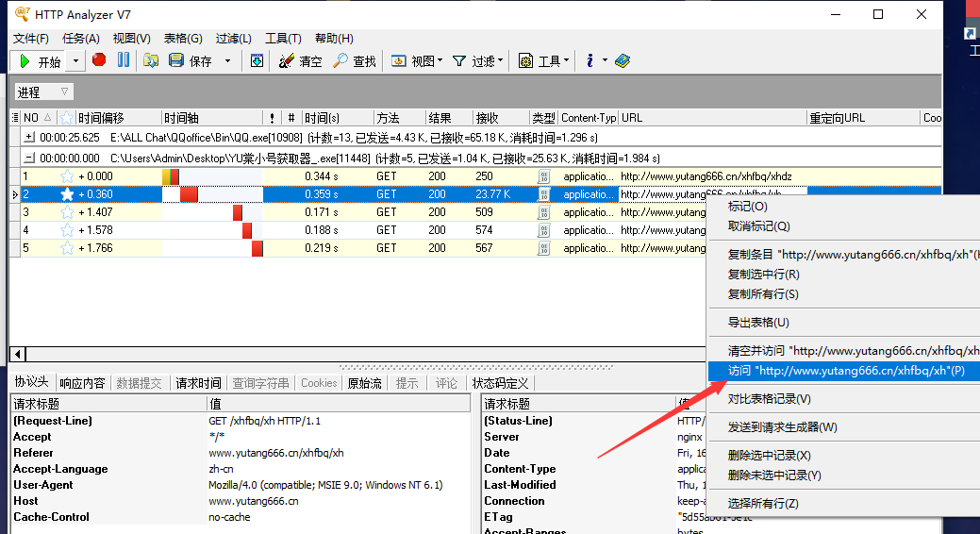Viewport: 980px width, 534px height.
Task: Open the 任务(A) menu
Action: click(x=80, y=38)
